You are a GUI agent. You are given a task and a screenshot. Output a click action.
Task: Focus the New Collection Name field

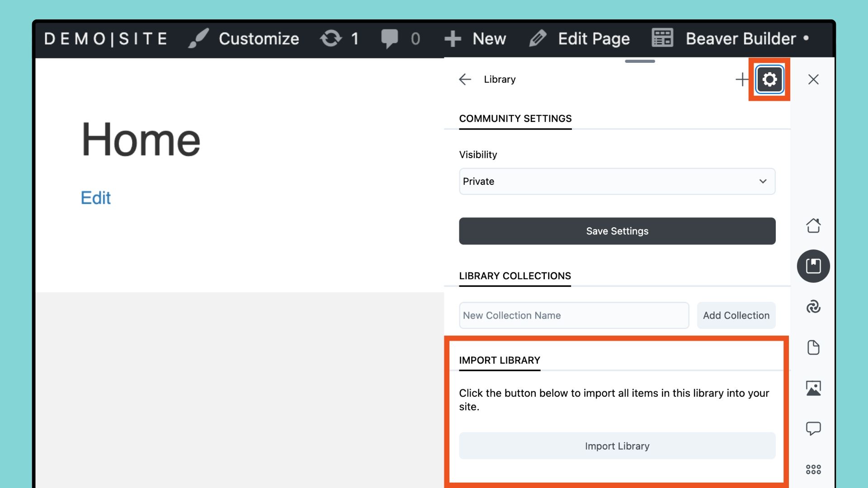(574, 315)
